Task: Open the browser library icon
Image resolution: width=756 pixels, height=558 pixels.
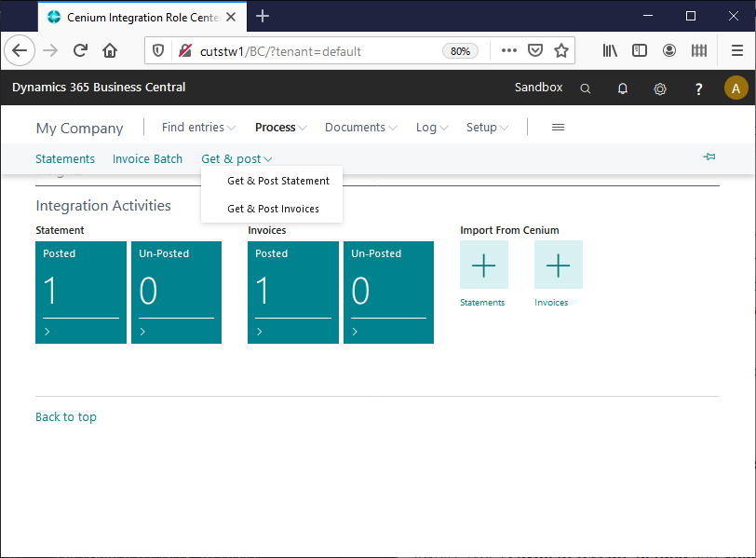Action: click(x=610, y=50)
